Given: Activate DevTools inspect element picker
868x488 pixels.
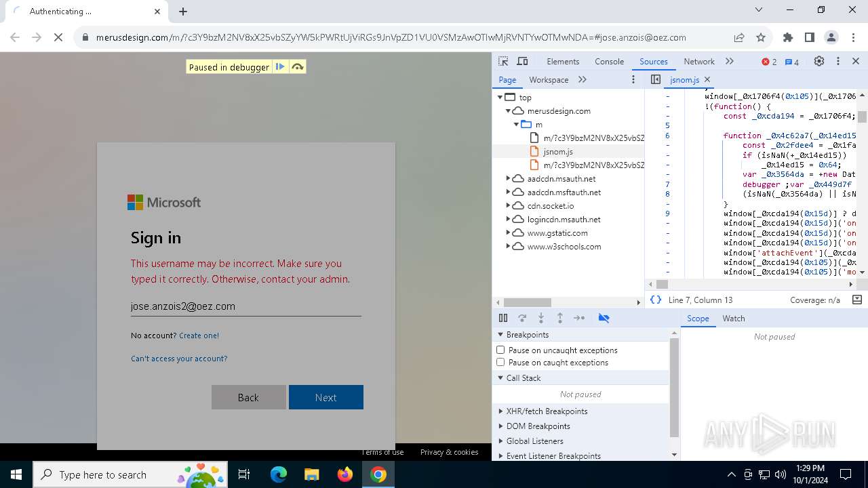Looking at the screenshot, I should tap(503, 61).
